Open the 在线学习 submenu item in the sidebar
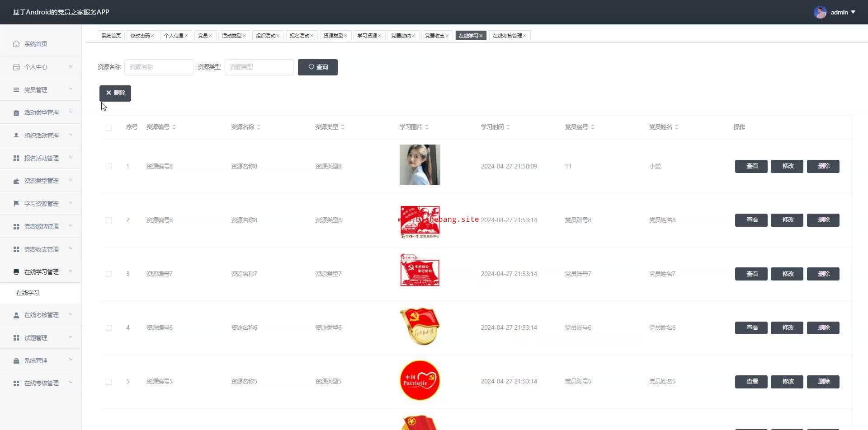This screenshot has height=430, width=868. pos(28,293)
